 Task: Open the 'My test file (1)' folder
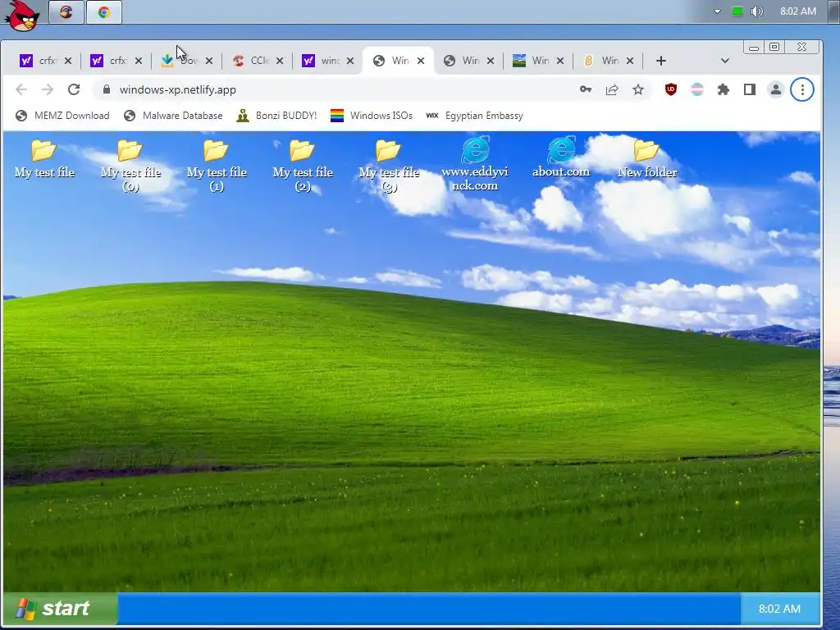click(217, 165)
